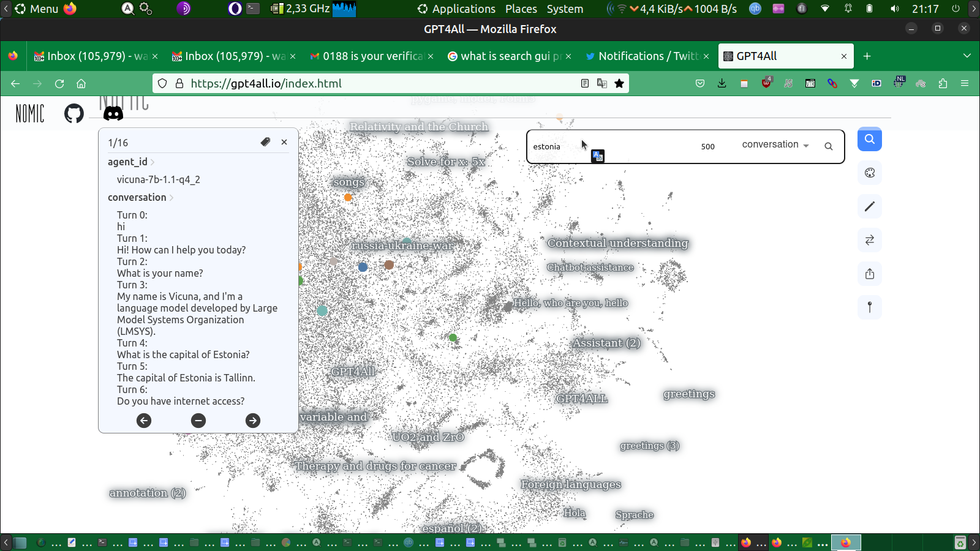Viewport: 980px width, 551px height.
Task: Open Firefox reader view
Action: 585,83
